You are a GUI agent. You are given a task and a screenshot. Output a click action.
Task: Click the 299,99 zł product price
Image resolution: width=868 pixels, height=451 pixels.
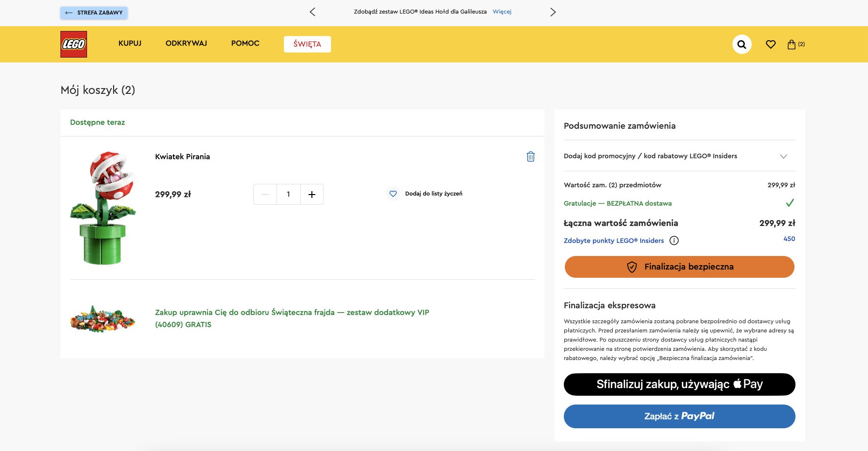pyautogui.click(x=173, y=194)
